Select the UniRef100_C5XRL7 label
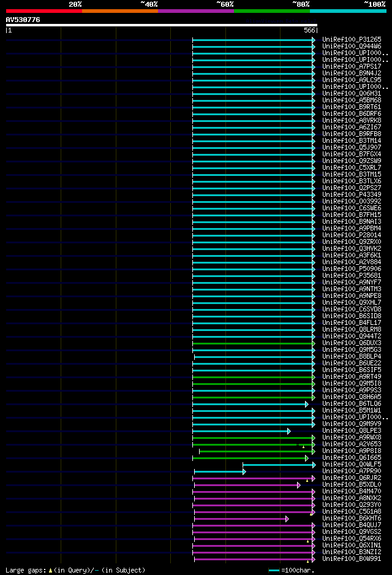Image resolution: width=392 pixels, height=575 pixels. [x=352, y=167]
